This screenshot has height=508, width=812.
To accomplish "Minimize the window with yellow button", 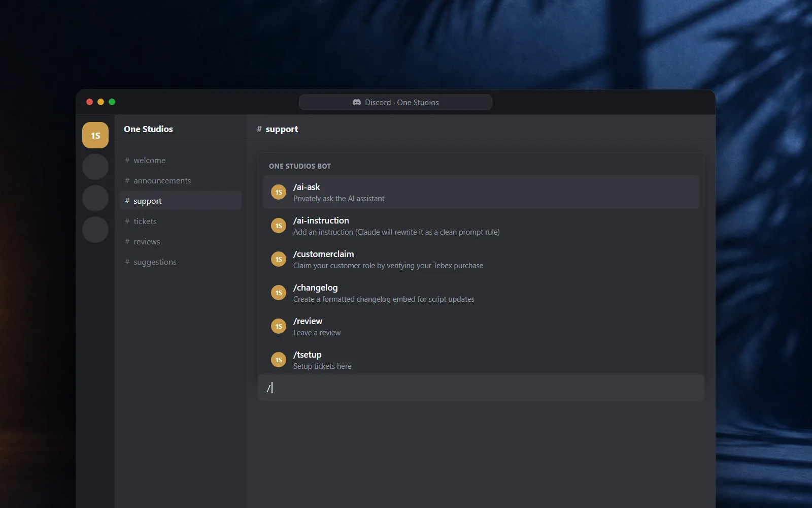I will pos(100,102).
